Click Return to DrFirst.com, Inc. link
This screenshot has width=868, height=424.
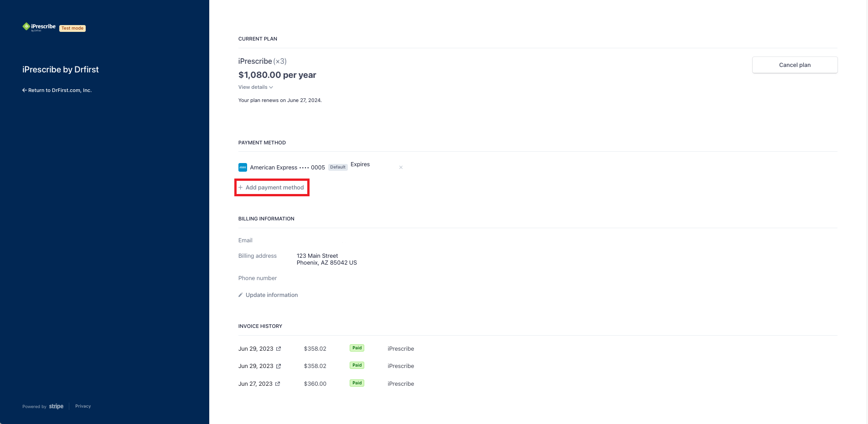click(x=60, y=90)
